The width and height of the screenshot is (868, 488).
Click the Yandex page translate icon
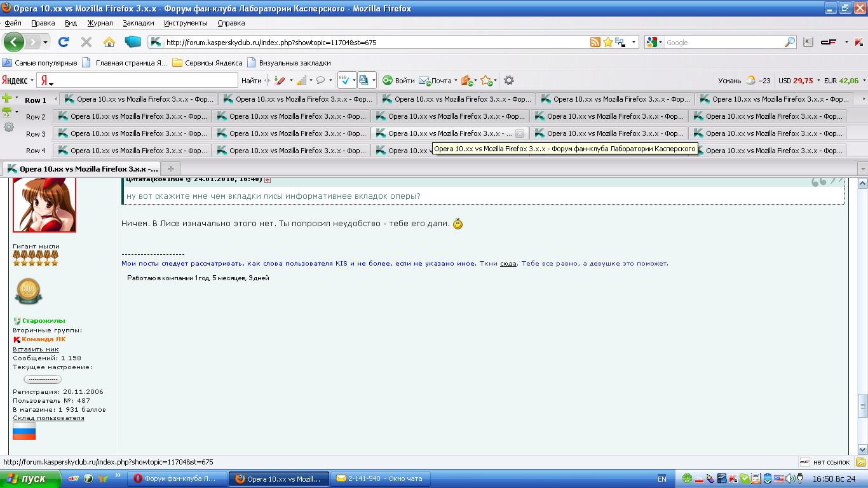point(363,81)
